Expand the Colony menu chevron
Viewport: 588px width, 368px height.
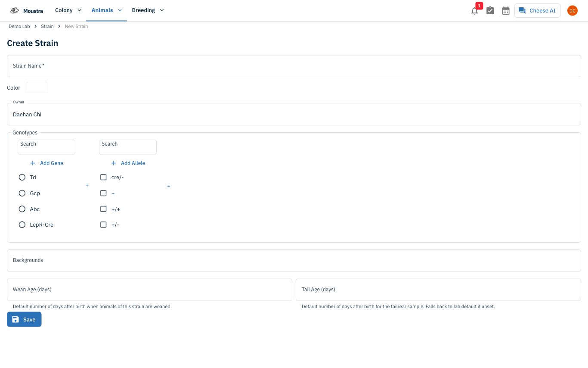coord(79,10)
